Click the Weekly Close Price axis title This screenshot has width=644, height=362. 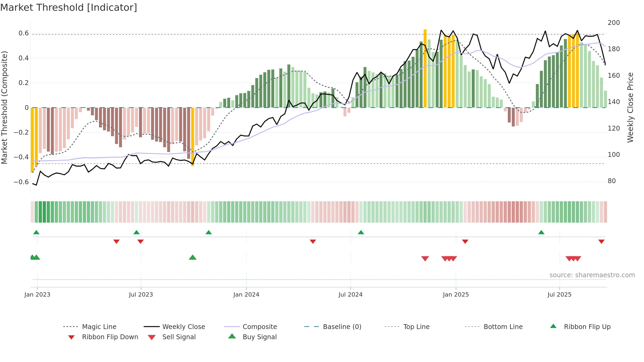(630, 108)
